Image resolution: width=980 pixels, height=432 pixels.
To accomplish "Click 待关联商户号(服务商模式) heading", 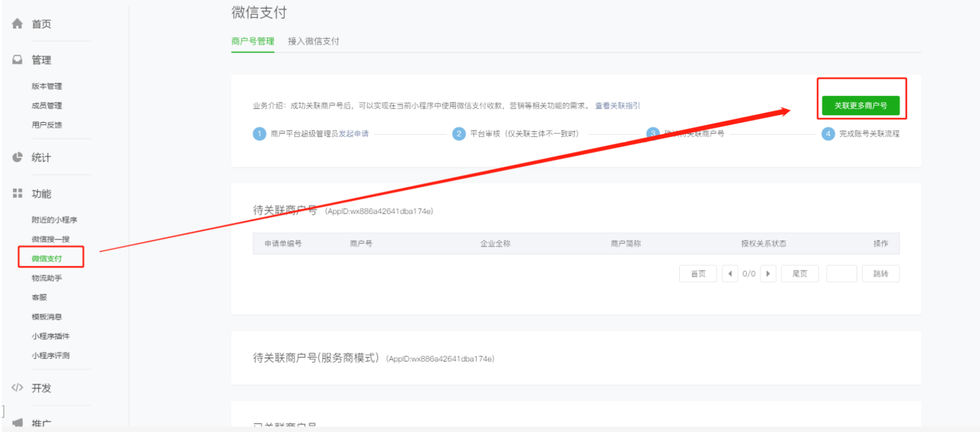I will [316, 358].
